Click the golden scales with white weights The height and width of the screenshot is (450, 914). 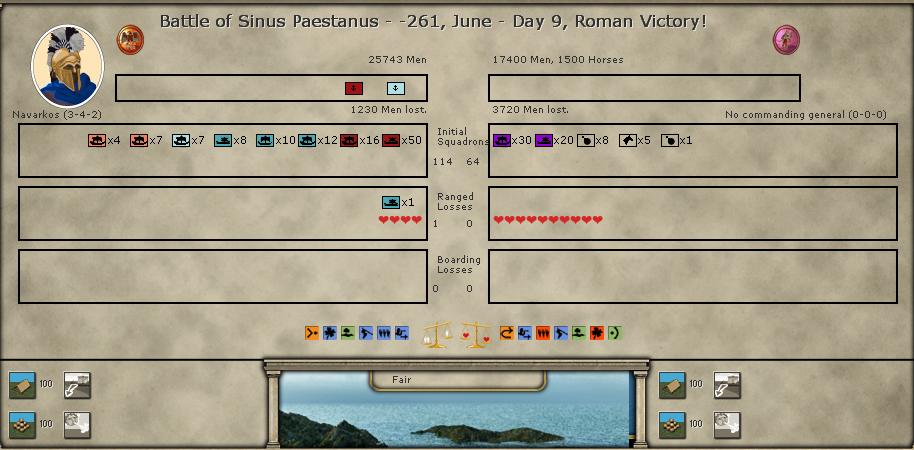[x=437, y=333]
